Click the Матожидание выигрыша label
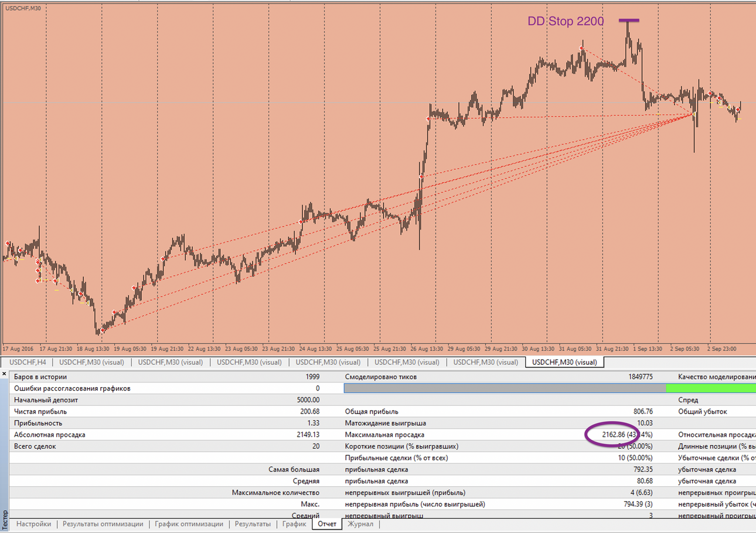 click(386, 423)
